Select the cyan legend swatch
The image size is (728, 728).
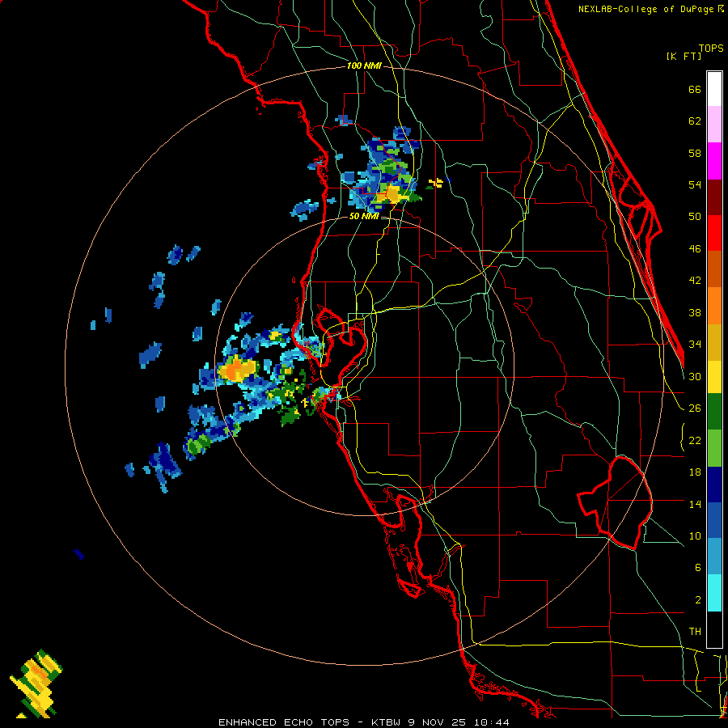pyautogui.click(x=714, y=593)
